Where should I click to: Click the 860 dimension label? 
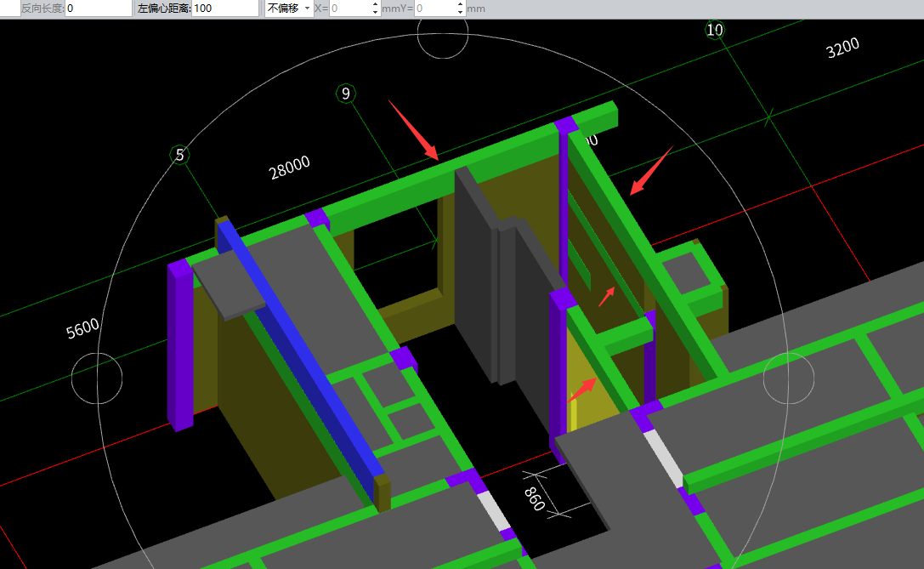click(x=535, y=498)
